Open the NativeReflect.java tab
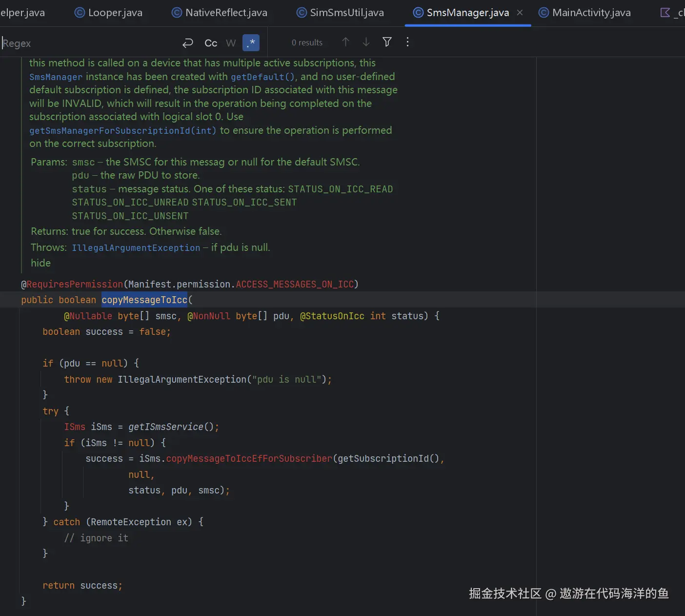685x616 pixels. click(226, 13)
